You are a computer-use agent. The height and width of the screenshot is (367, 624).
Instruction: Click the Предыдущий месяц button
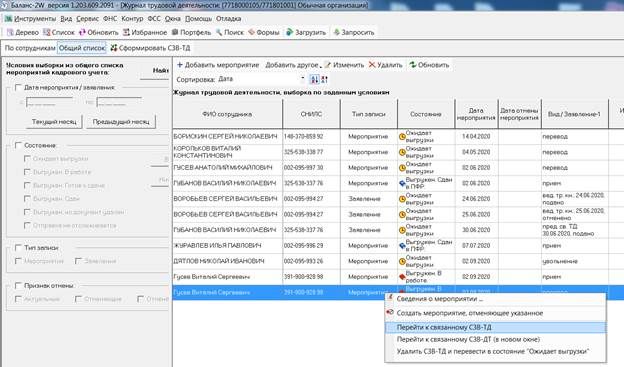point(121,122)
